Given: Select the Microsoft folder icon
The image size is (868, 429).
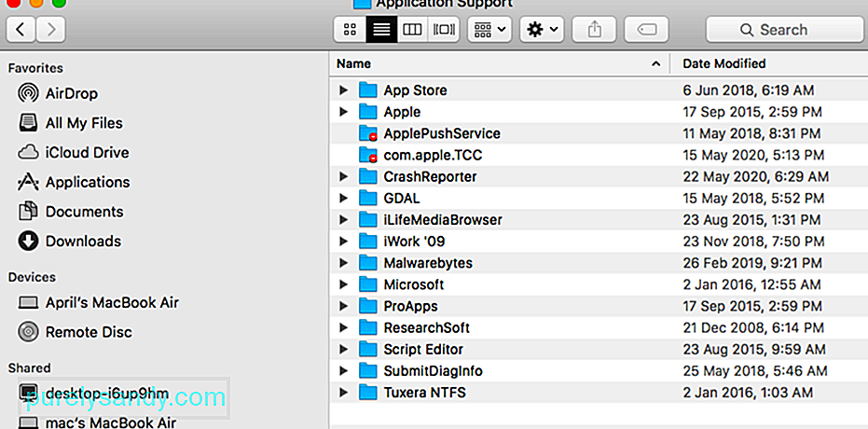Looking at the screenshot, I should (x=367, y=284).
